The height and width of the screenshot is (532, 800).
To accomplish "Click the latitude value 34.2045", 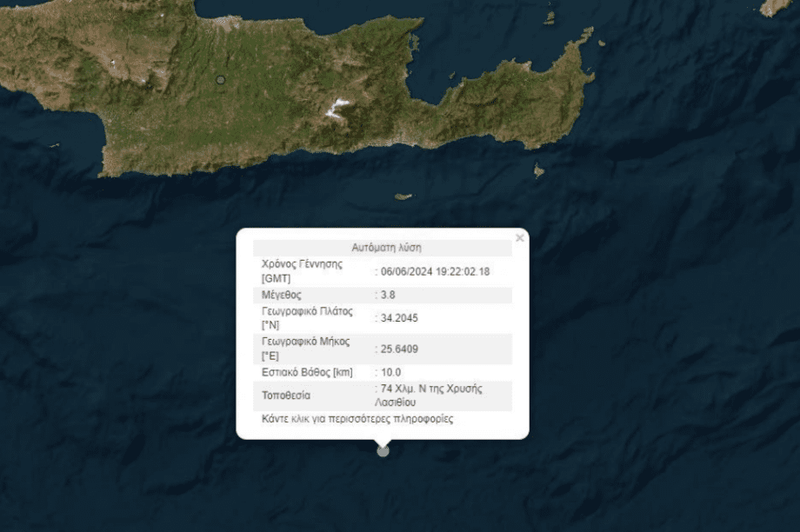I will 399,318.
